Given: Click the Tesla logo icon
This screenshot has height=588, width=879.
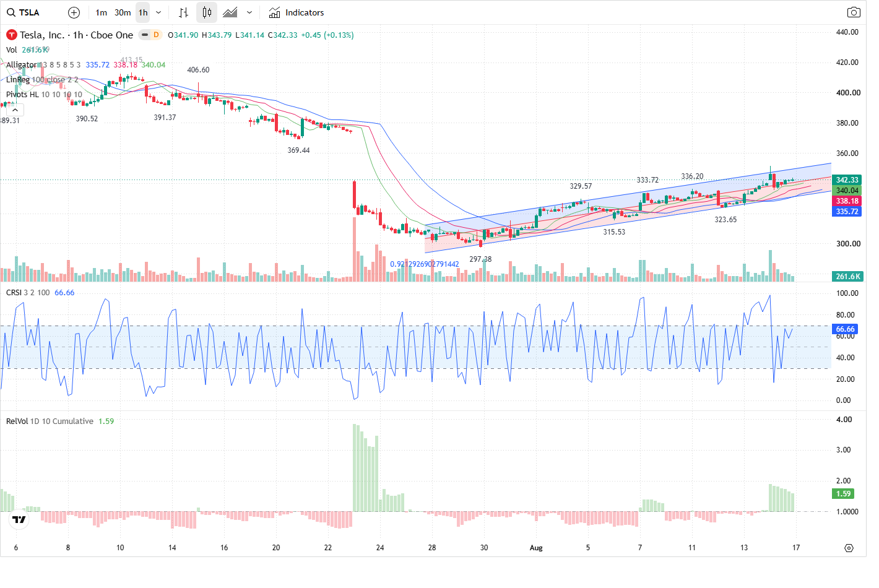Looking at the screenshot, I should coord(11,35).
